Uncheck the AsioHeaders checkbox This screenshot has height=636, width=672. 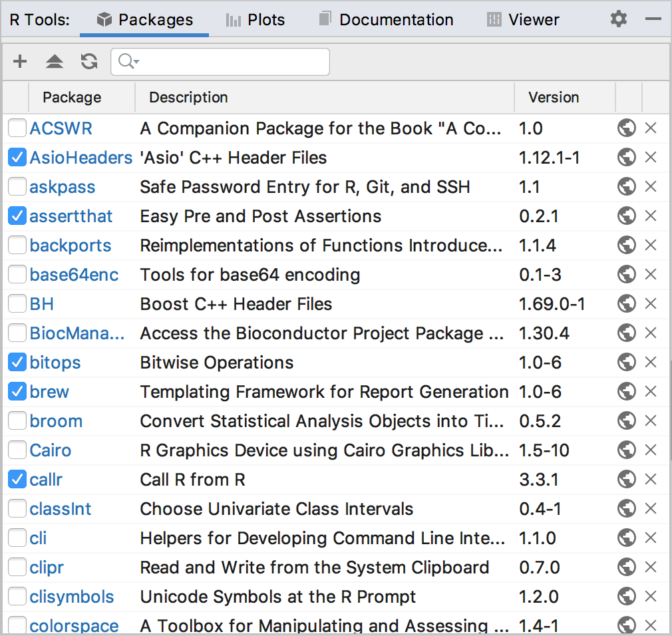17,157
